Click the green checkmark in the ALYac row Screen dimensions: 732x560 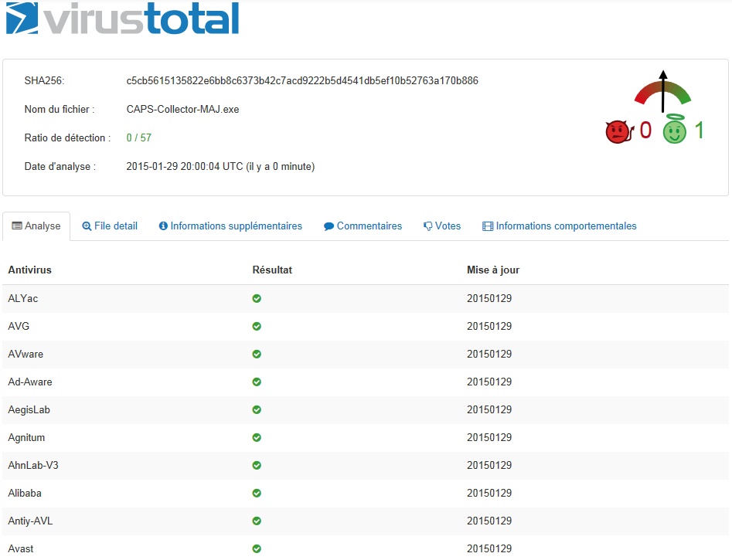(x=257, y=298)
